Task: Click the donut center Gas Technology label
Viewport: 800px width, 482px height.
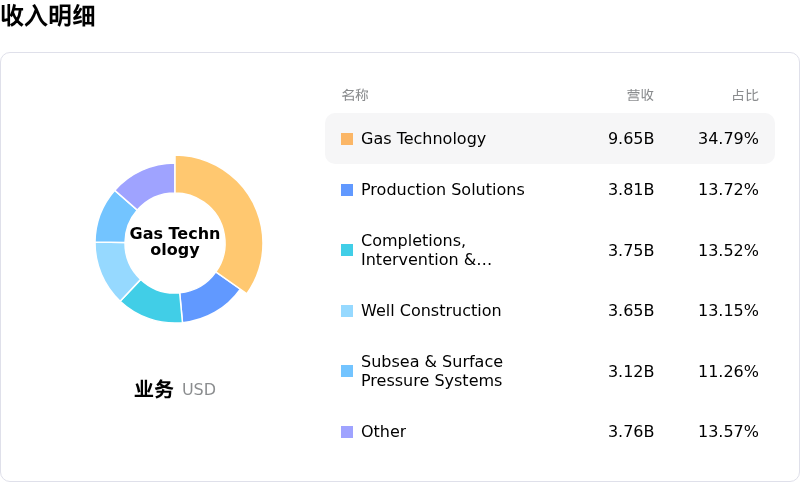Action: click(175, 241)
